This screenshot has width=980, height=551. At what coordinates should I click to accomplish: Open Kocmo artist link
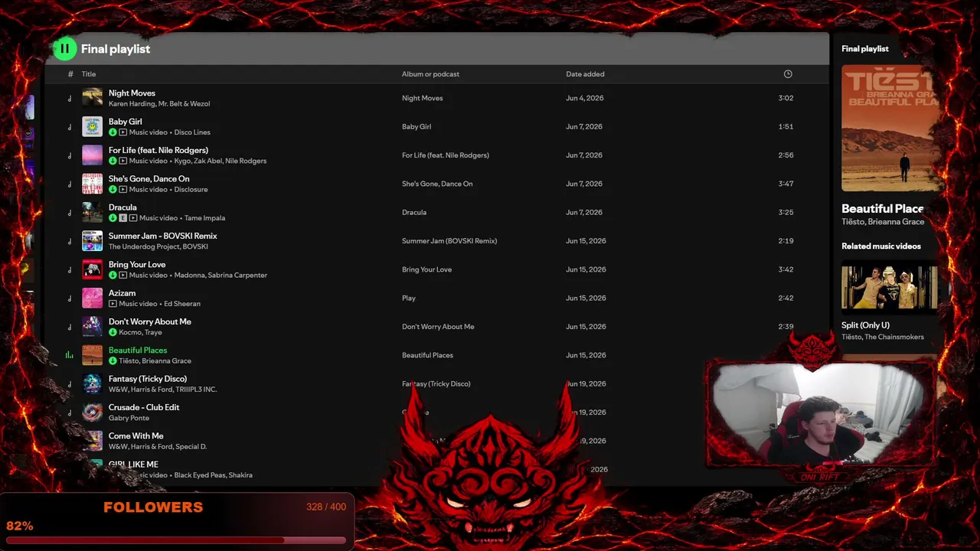[130, 332]
